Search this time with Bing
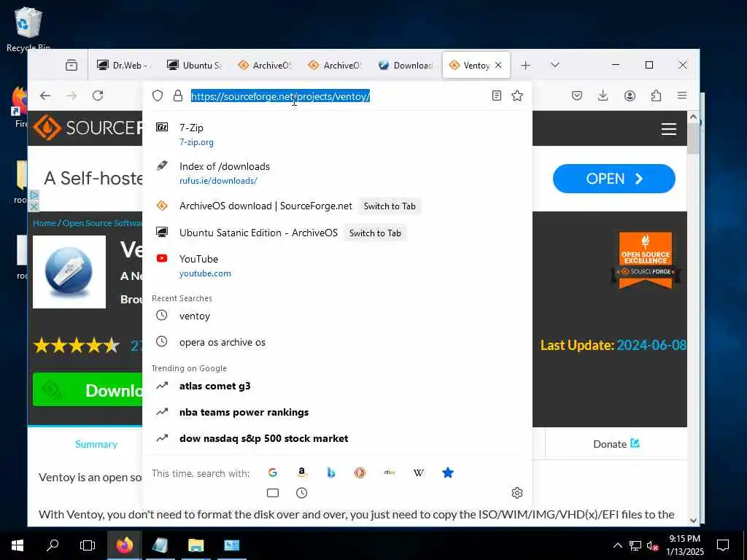747x560 pixels. click(331, 472)
